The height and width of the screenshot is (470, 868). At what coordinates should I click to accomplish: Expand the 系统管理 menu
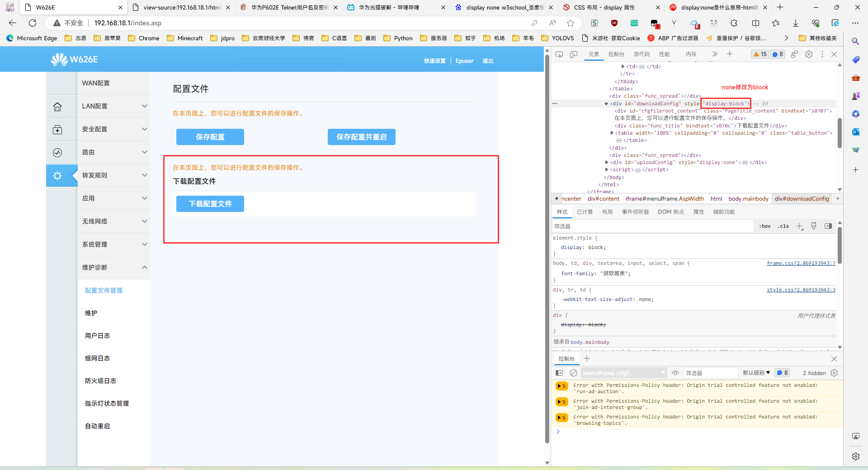pos(113,244)
